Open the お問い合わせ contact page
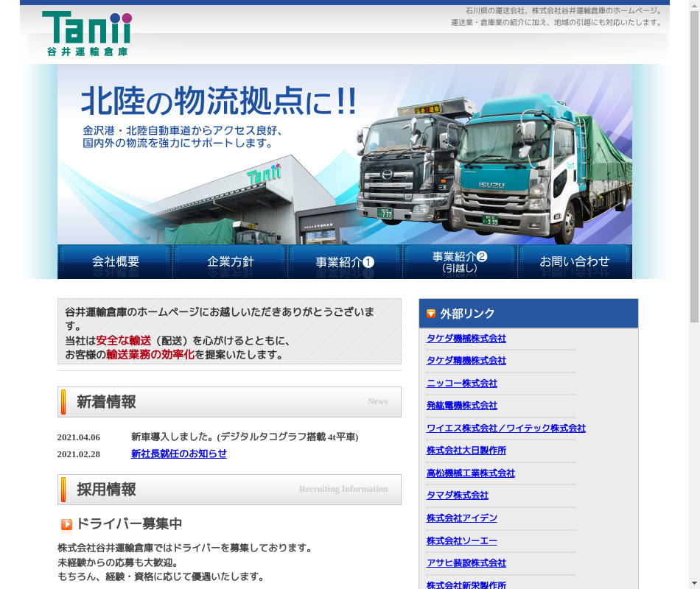Viewport: 700px width, 589px height. (575, 262)
